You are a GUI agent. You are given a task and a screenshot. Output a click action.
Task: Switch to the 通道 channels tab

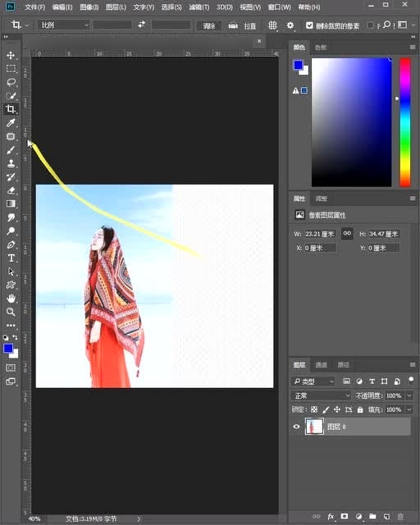click(x=321, y=364)
